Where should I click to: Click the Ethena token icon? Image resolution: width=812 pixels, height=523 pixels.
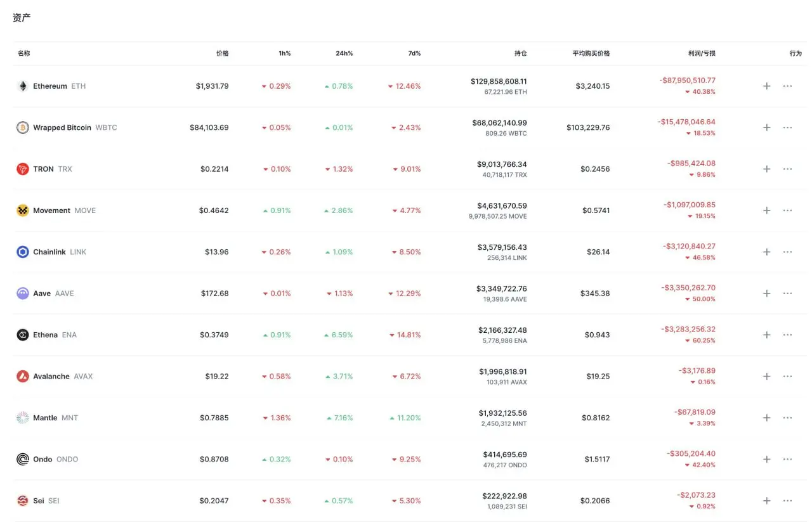[x=23, y=335]
